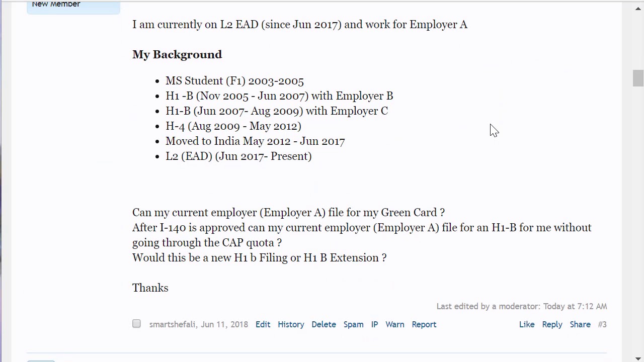Like smartshefali's post
Viewport: 644px width, 362px height.
(x=527, y=324)
